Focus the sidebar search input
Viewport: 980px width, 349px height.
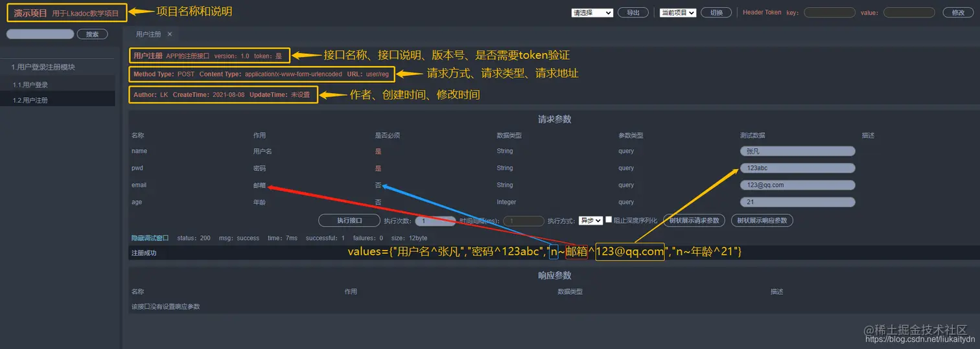40,34
